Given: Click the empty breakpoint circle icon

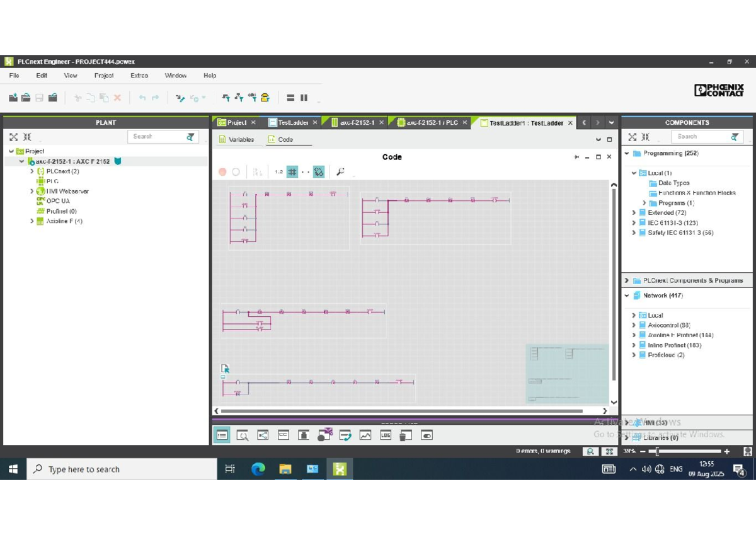Looking at the screenshot, I should click(x=236, y=171).
